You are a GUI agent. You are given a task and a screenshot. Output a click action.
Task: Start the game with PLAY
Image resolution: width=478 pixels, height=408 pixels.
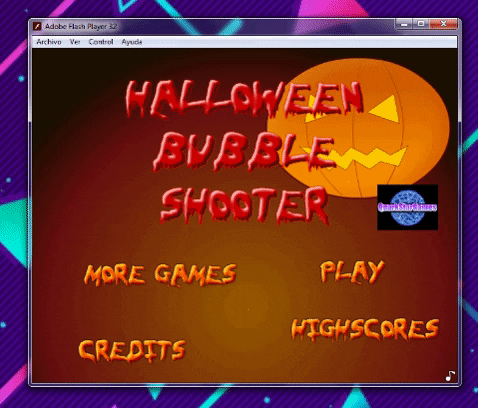pyautogui.click(x=352, y=271)
